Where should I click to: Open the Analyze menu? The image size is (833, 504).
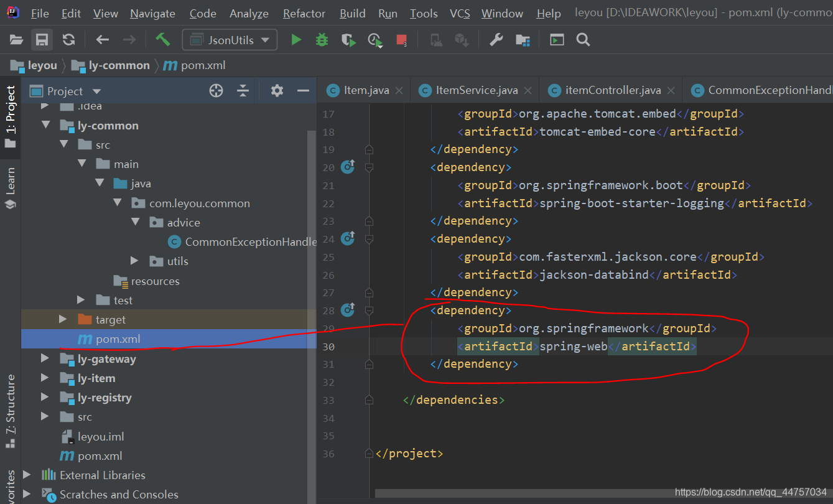(249, 13)
